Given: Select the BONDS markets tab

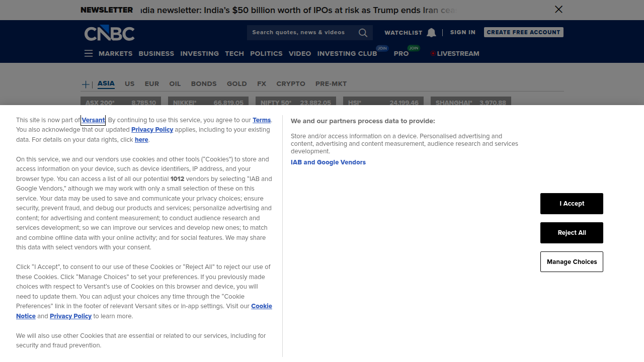Looking at the screenshot, I should [204, 84].
